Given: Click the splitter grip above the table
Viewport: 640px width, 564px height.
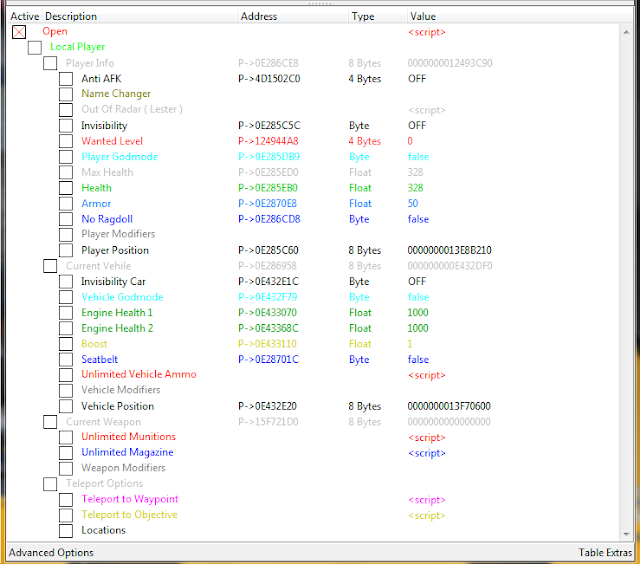Looking at the screenshot, I should [x=321, y=3].
